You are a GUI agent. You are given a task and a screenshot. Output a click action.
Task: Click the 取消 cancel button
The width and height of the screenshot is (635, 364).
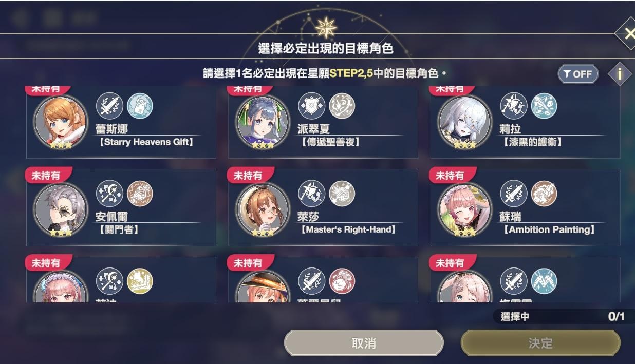click(364, 343)
